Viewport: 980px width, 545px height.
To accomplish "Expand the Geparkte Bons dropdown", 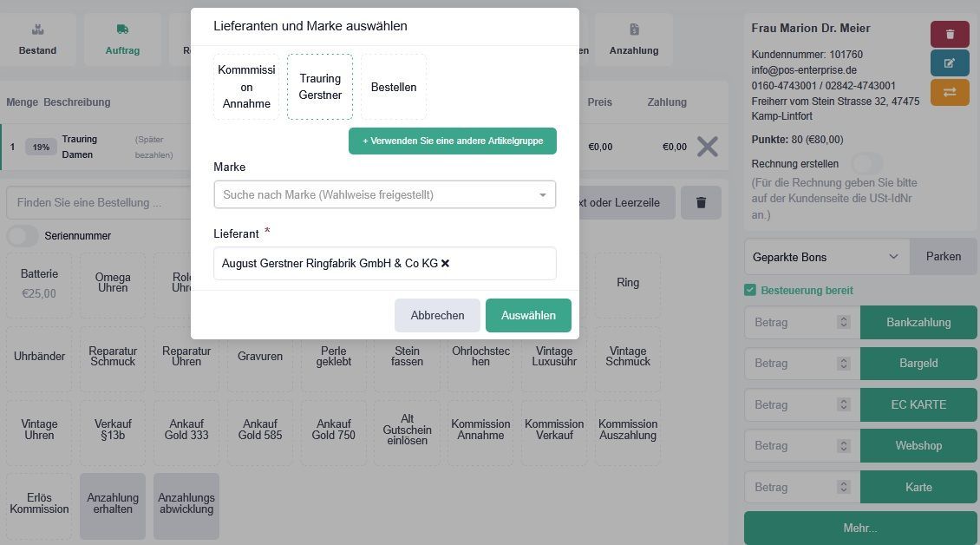I will [826, 257].
